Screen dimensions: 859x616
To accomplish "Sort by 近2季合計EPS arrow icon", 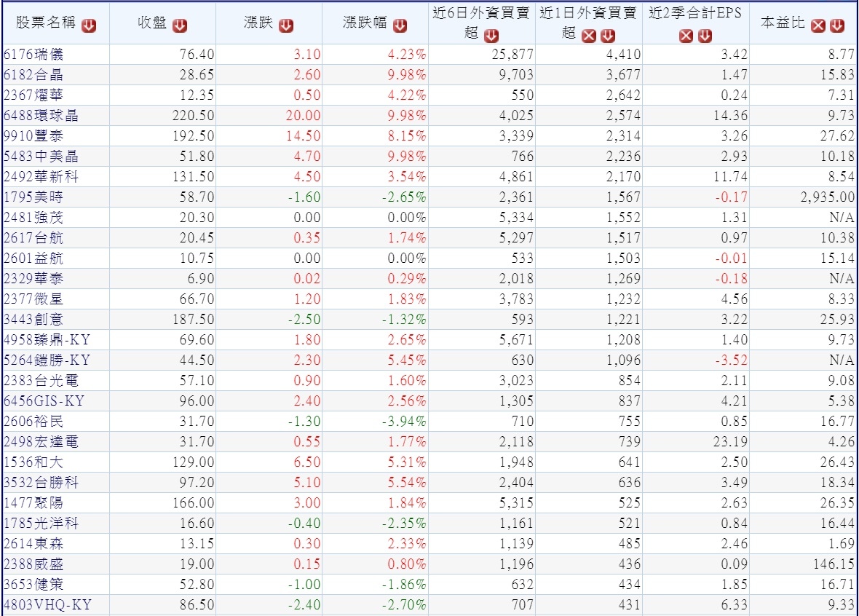I will (705, 36).
